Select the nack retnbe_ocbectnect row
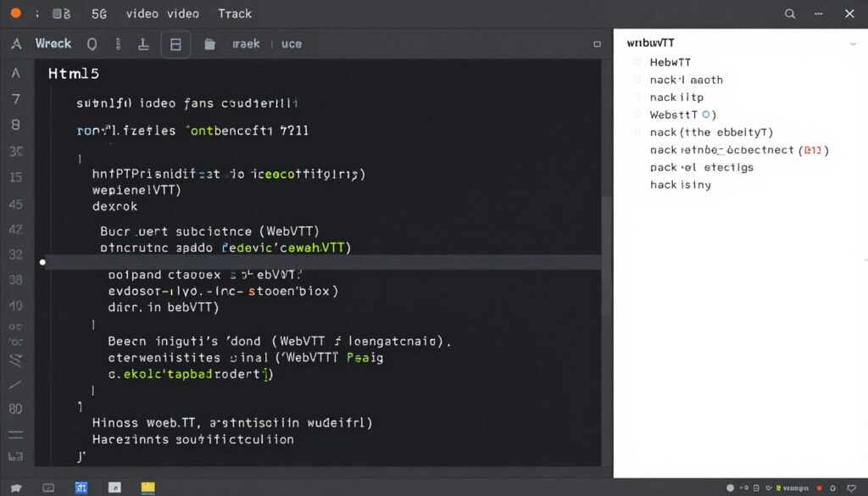 click(x=739, y=150)
